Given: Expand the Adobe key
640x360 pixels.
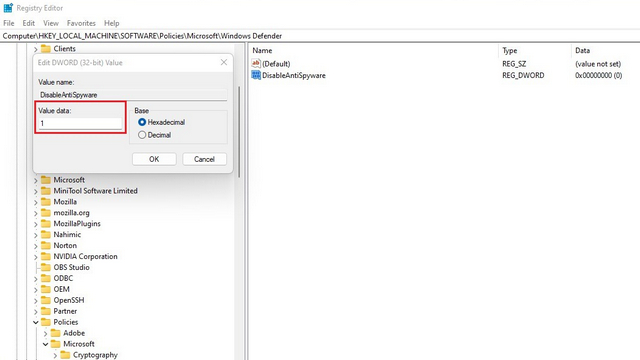Looking at the screenshot, I should click(x=45, y=333).
